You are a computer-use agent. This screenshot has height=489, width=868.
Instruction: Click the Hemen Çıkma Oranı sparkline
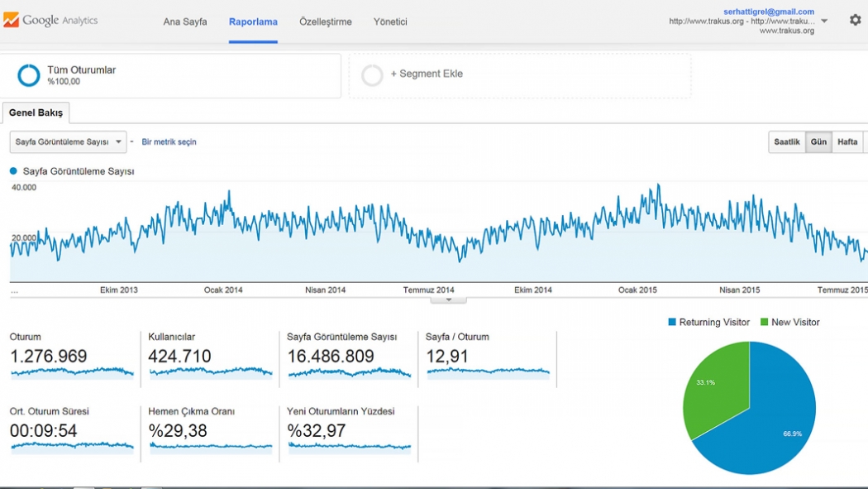(211, 447)
